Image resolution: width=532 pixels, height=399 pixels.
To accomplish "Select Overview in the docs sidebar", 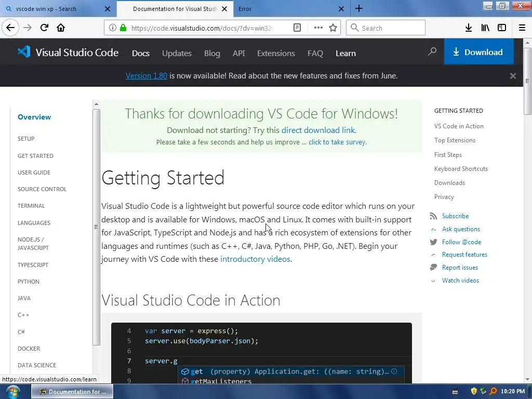I will coord(34,117).
